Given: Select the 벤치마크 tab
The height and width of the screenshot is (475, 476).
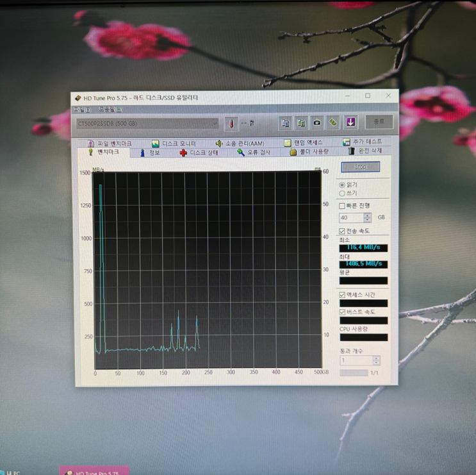Looking at the screenshot, I should coord(104,152).
